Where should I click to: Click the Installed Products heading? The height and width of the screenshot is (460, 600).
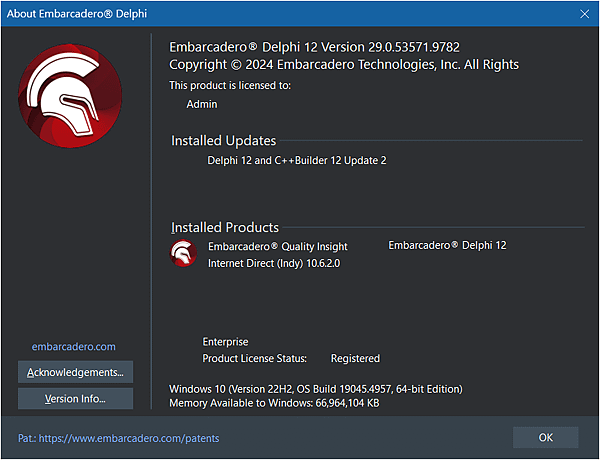225,227
